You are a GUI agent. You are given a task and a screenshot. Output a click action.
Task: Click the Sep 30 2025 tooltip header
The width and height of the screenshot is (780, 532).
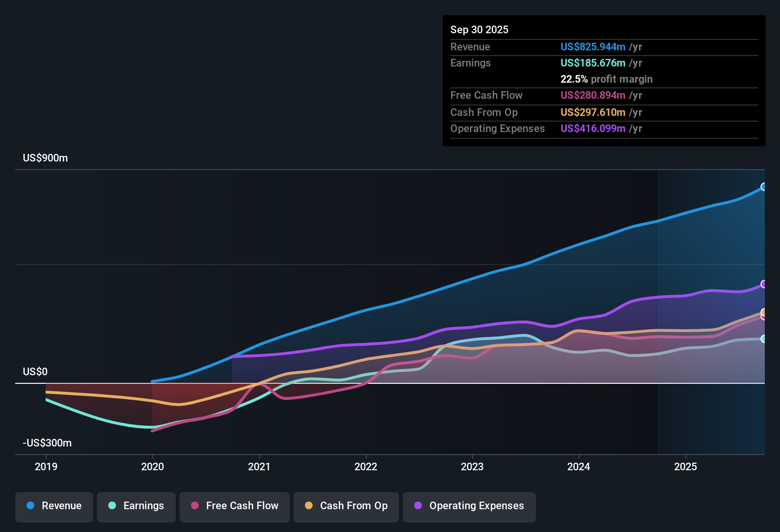pyautogui.click(x=479, y=29)
